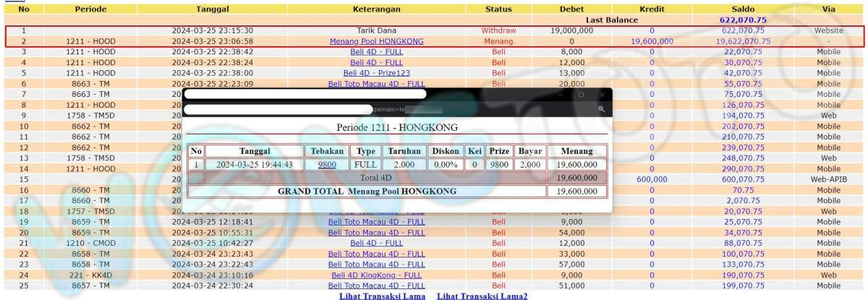
Task: Click the Last Balance 622,070.75 amount
Action: (x=743, y=20)
